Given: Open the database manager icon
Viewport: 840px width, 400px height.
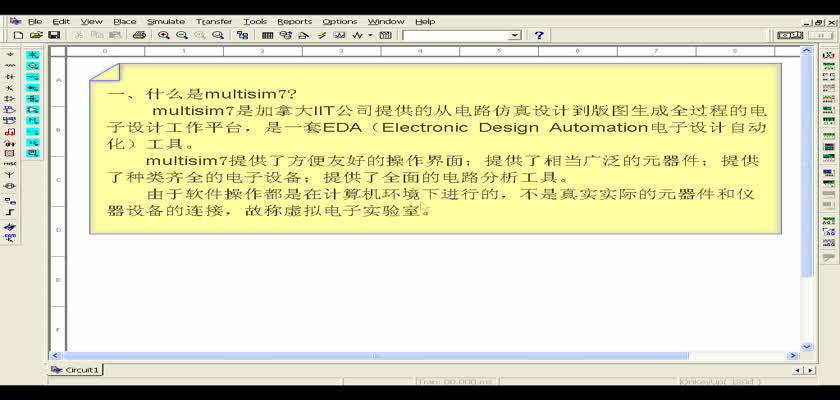Looking at the screenshot, I should point(286,35).
